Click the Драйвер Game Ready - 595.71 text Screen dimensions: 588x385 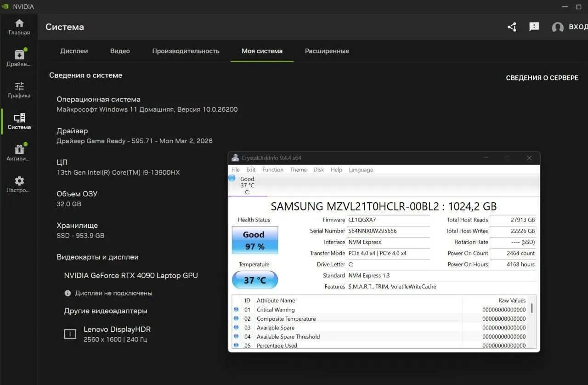tap(134, 141)
